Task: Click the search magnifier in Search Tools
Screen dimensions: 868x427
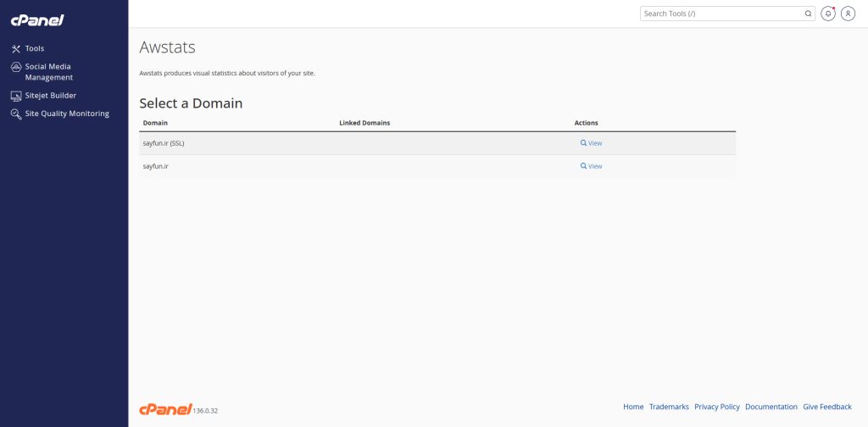Action: point(808,14)
